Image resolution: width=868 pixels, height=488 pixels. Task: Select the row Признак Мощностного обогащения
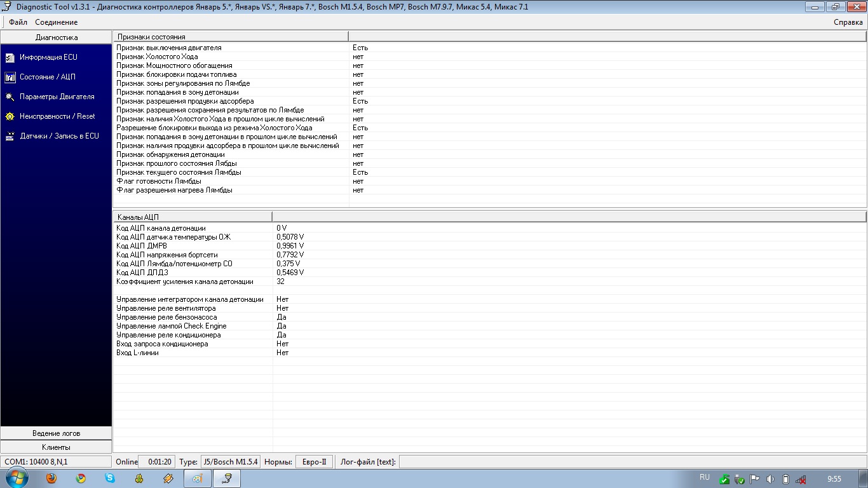pos(489,65)
